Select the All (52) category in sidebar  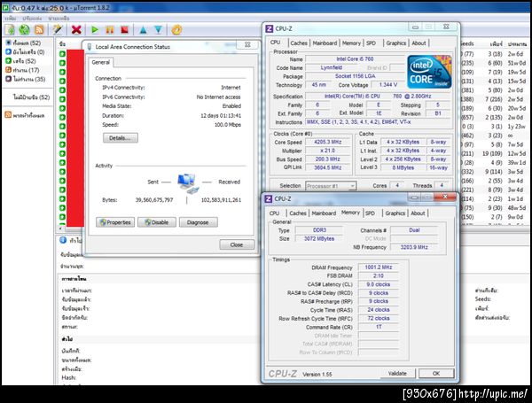point(23,43)
